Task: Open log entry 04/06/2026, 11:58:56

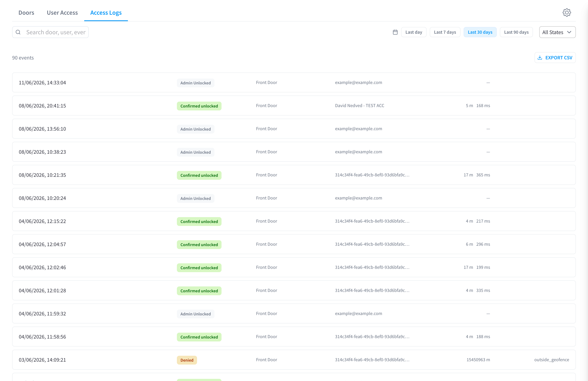Action: click(x=294, y=337)
